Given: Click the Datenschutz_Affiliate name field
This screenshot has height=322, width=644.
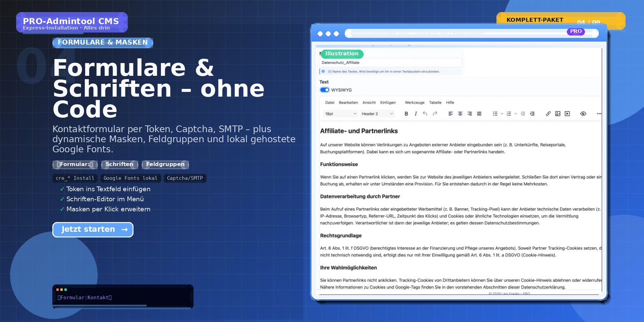Looking at the screenshot, I should (391, 63).
